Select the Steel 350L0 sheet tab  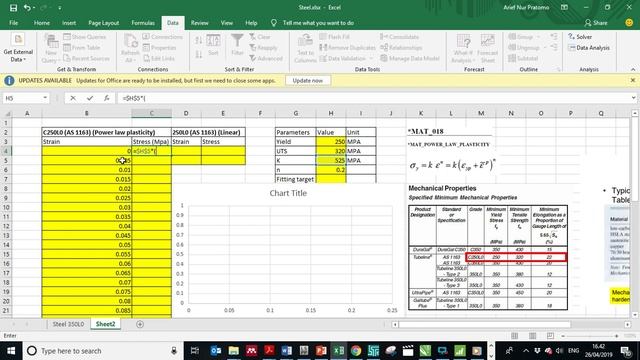pos(68,324)
